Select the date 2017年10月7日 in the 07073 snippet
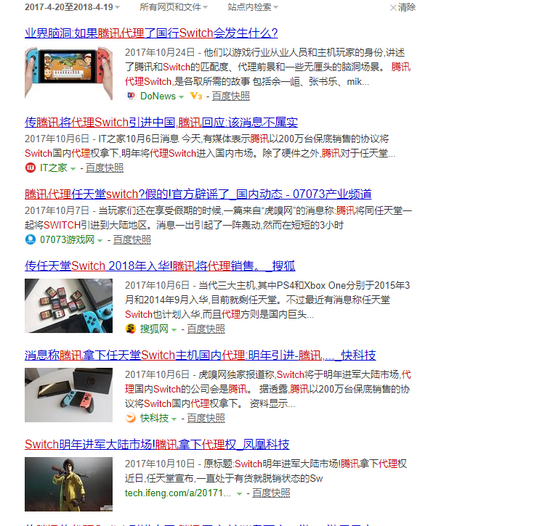550x526 pixels. pos(57,210)
